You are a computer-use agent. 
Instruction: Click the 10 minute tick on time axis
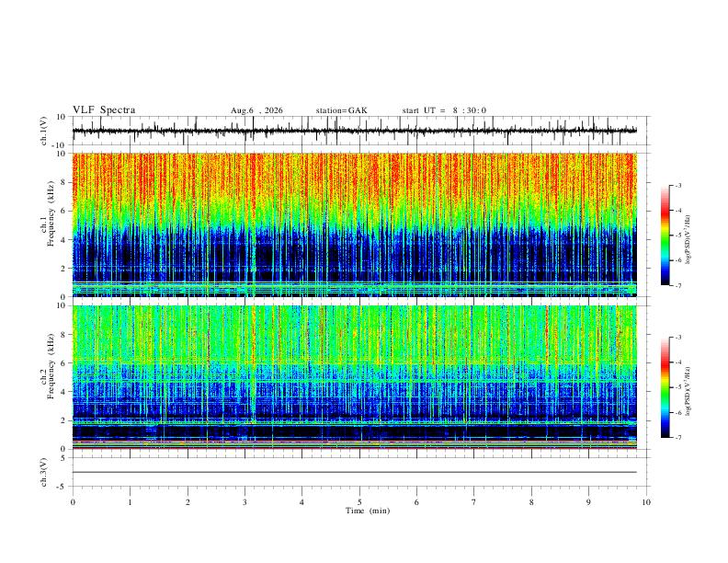(x=646, y=502)
